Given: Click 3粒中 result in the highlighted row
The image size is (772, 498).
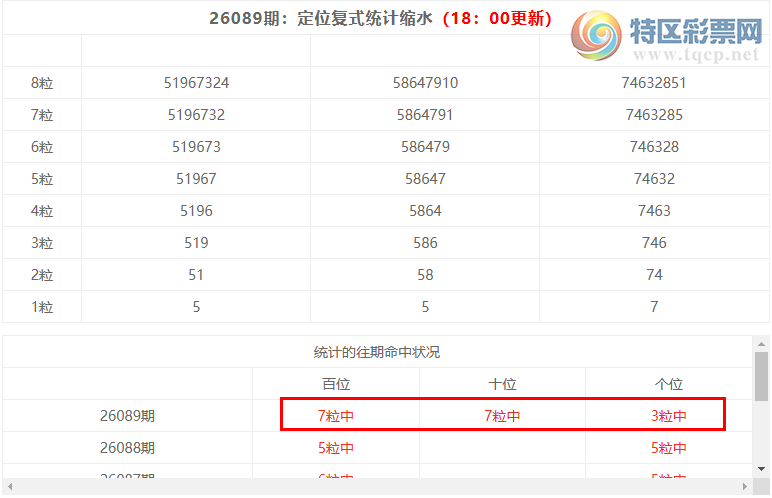Looking at the screenshot, I should (668, 416).
